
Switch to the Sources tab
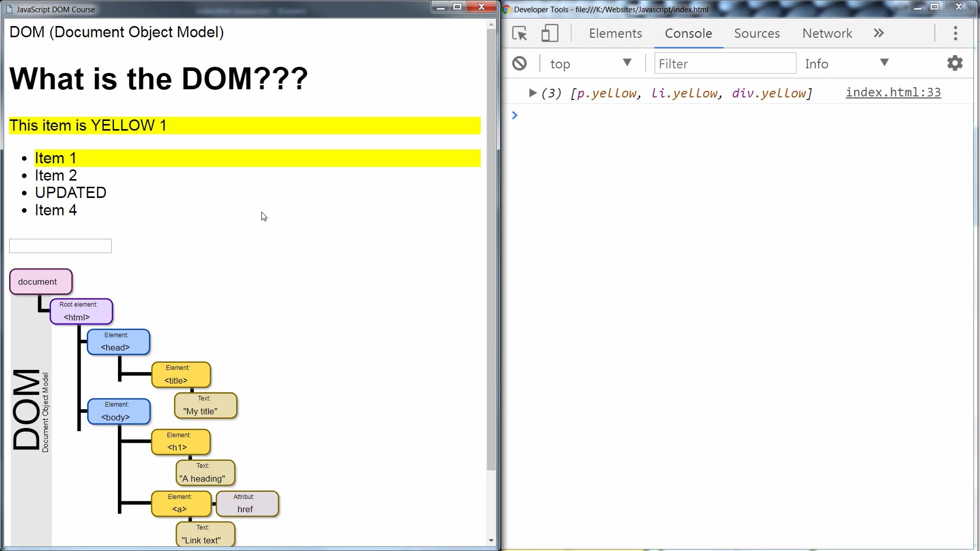pyautogui.click(x=757, y=34)
